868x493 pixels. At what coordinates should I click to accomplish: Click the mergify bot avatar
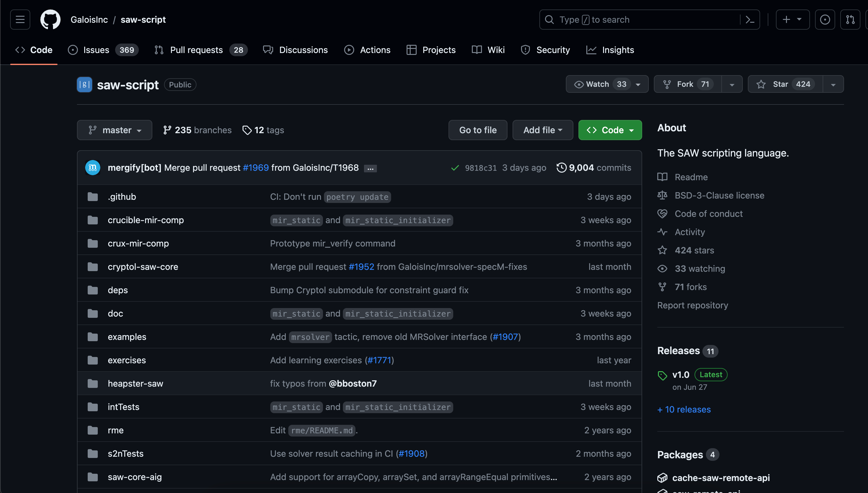click(x=93, y=168)
